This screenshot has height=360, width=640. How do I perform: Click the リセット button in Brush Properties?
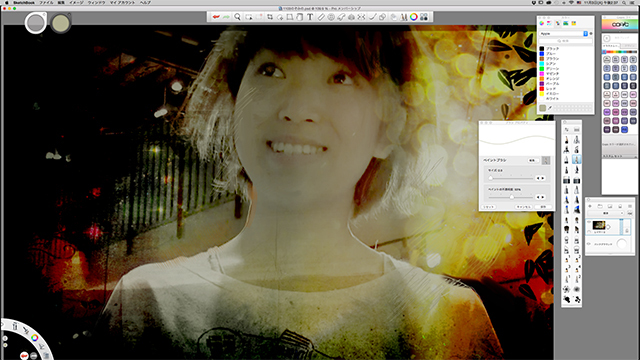coord(489,207)
